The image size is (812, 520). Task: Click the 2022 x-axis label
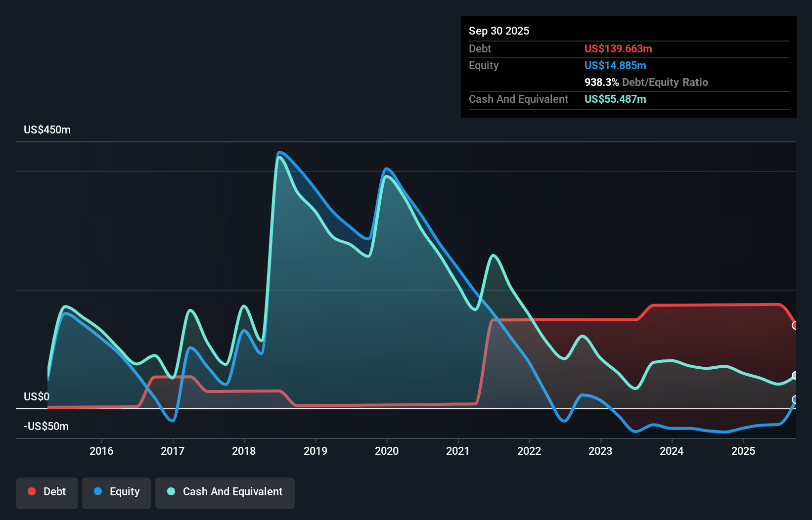[x=529, y=451]
